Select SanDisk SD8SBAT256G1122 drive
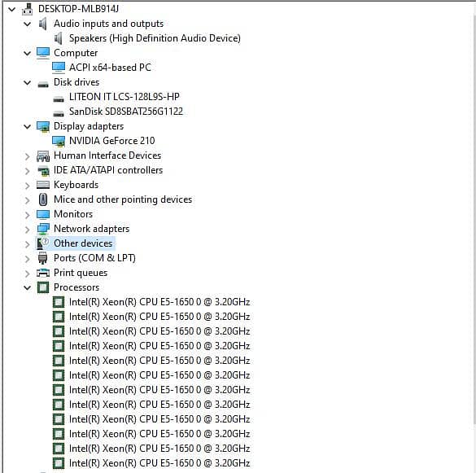 [126, 112]
